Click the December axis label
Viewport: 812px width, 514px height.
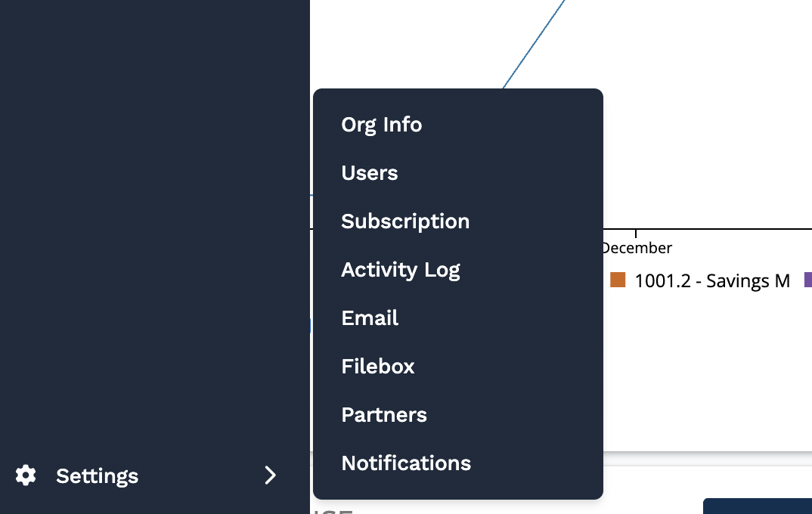tap(637, 248)
